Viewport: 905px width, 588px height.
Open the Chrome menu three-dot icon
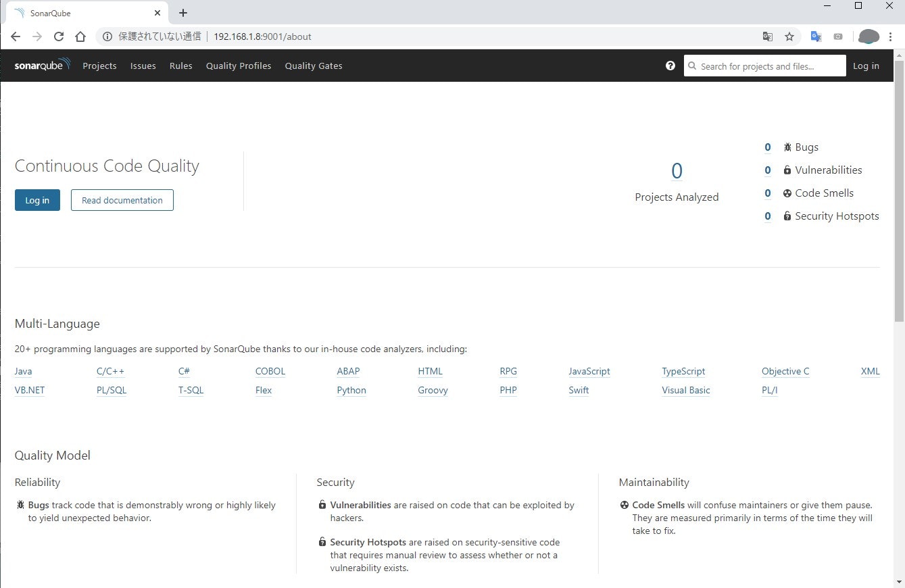[x=891, y=36]
